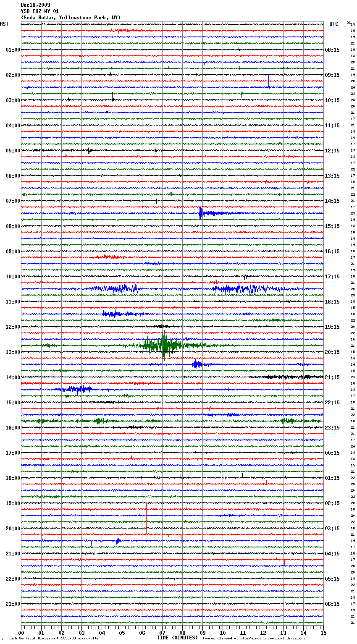Click the large green seismic burst before 13:00 MST

163,346
